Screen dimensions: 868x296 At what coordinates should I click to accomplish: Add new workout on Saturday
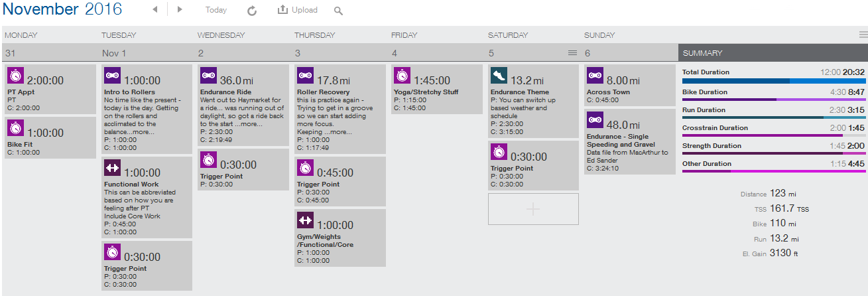(533, 209)
